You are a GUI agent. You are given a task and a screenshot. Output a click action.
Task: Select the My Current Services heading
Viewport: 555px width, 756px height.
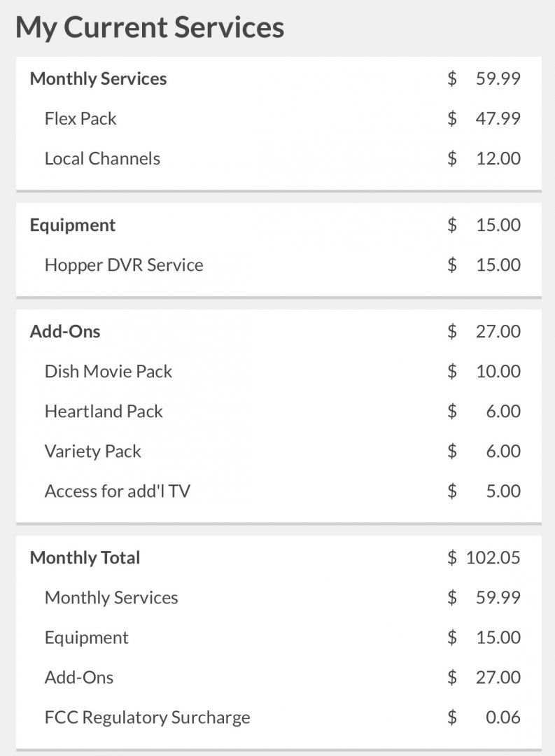pos(150,27)
